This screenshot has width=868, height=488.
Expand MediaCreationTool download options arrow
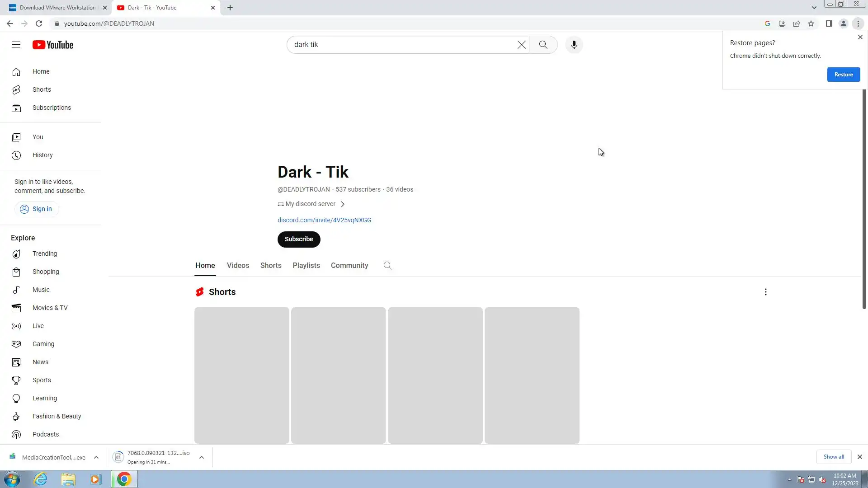click(x=96, y=457)
